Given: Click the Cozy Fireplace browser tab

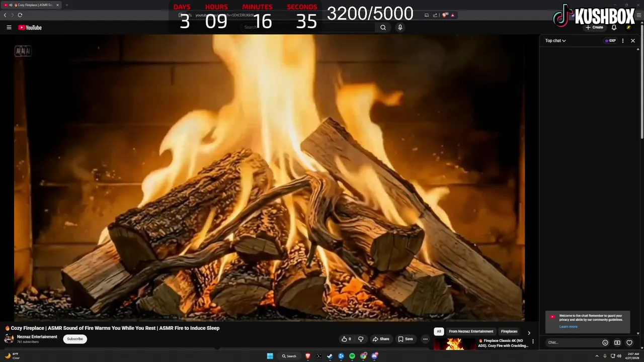Looking at the screenshot, I should point(31,5).
